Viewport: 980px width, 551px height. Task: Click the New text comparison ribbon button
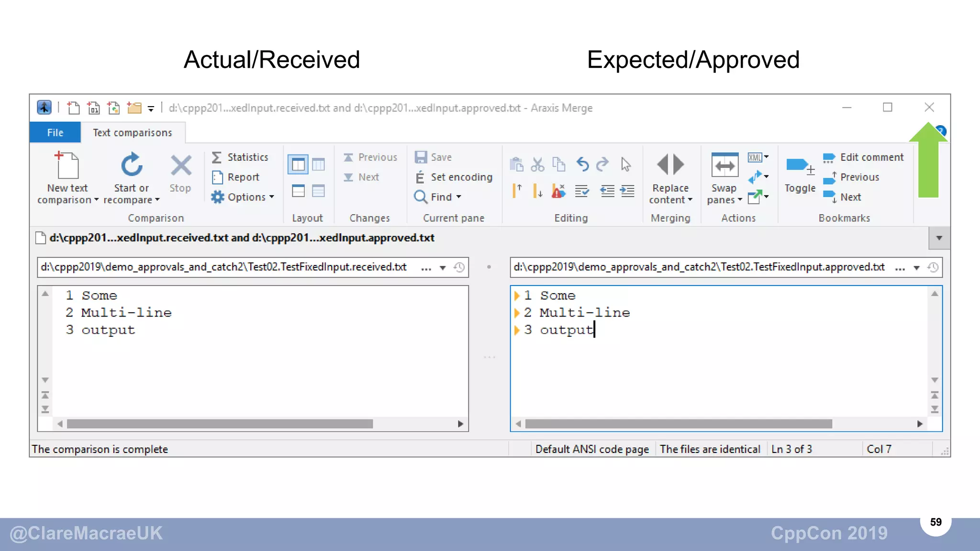(67, 178)
